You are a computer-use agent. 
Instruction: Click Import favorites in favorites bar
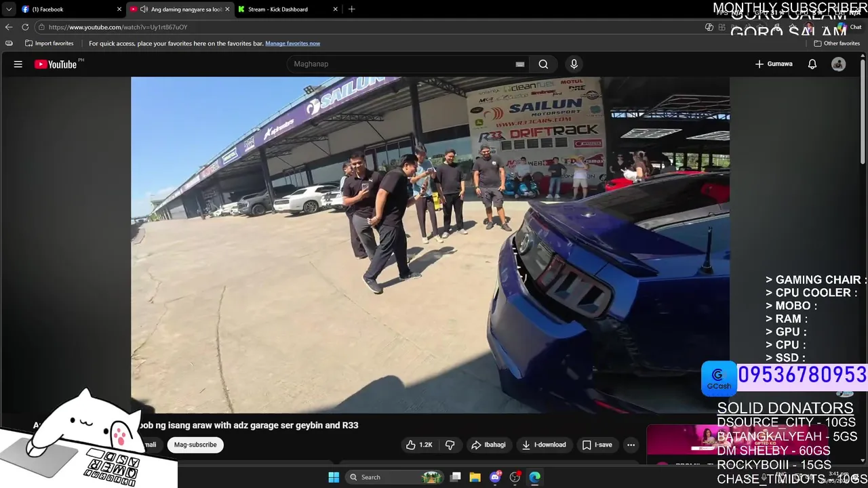49,43
